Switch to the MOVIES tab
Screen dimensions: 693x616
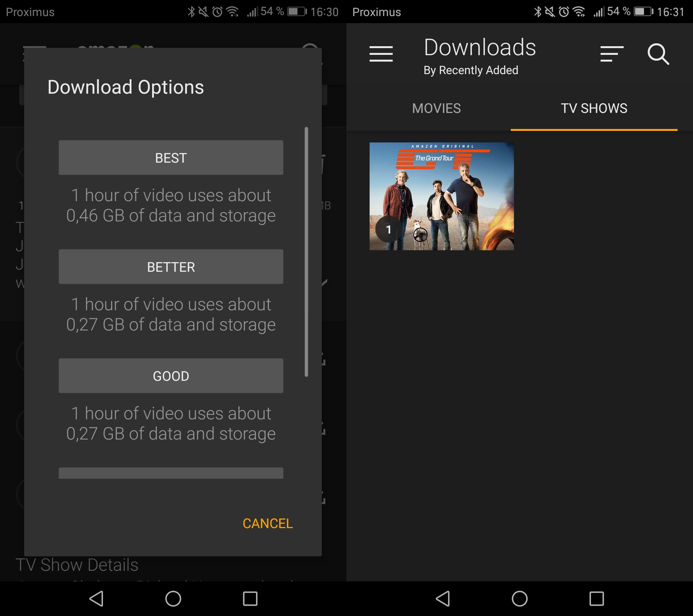436,108
